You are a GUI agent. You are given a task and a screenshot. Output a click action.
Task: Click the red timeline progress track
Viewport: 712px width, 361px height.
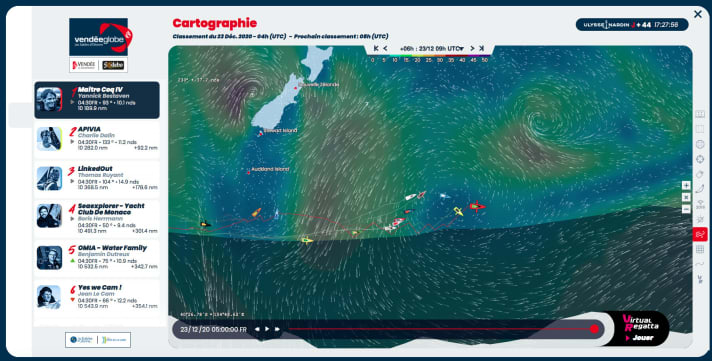coord(440,329)
